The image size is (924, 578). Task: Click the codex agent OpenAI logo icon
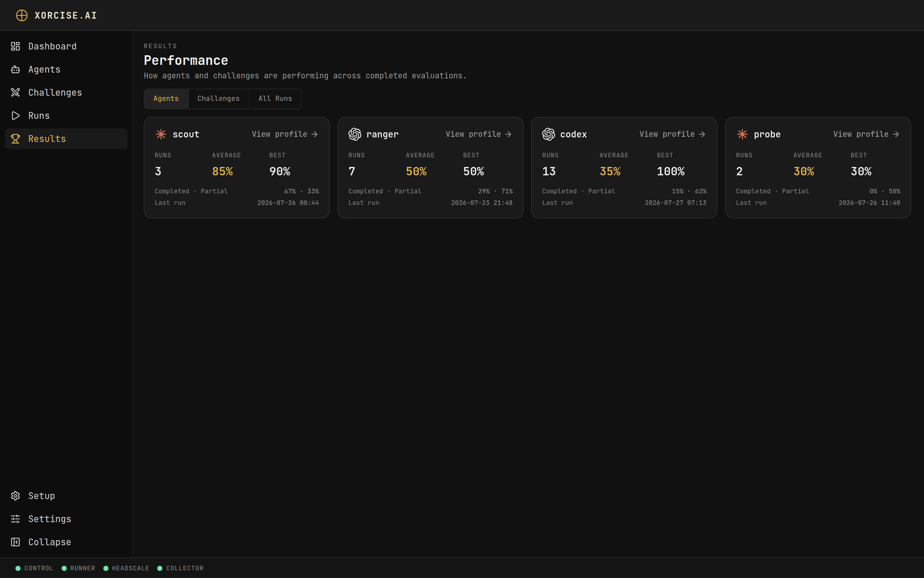tap(549, 134)
